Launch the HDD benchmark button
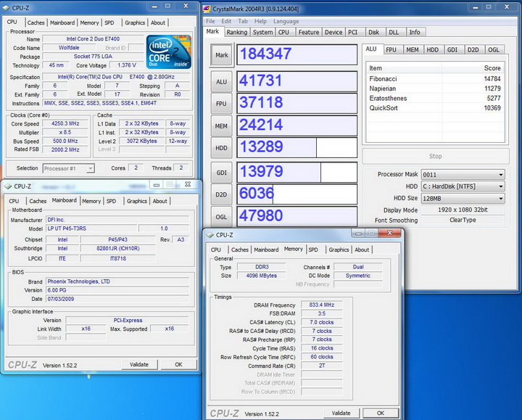Image resolution: width=522 pixels, height=420 pixels. 221,148
